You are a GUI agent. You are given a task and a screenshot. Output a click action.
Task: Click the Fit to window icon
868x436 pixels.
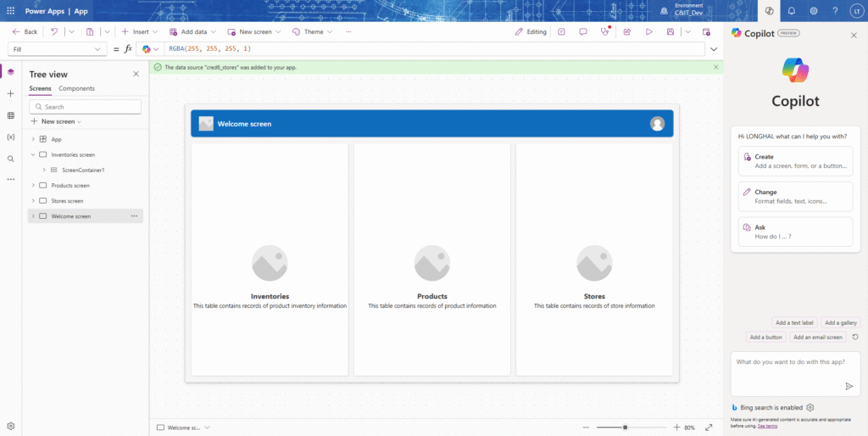click(709, 428)
